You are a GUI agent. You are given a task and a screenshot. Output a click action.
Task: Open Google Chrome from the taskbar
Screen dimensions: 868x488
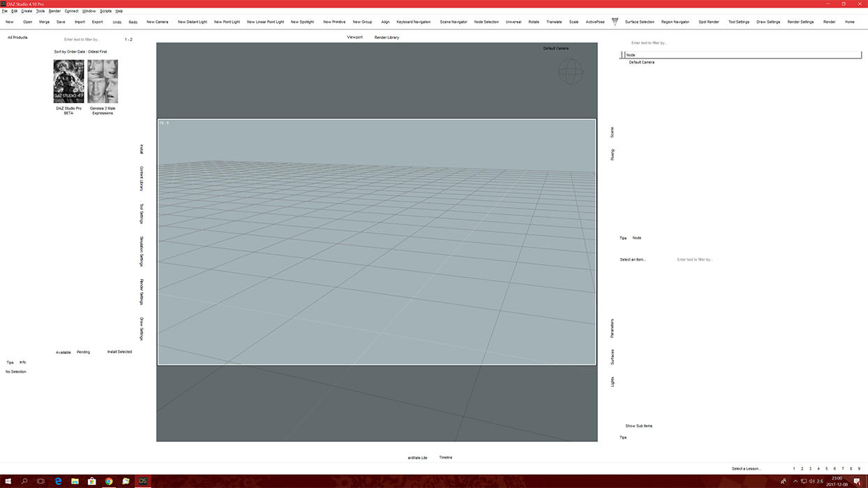[x=109, y=481]
